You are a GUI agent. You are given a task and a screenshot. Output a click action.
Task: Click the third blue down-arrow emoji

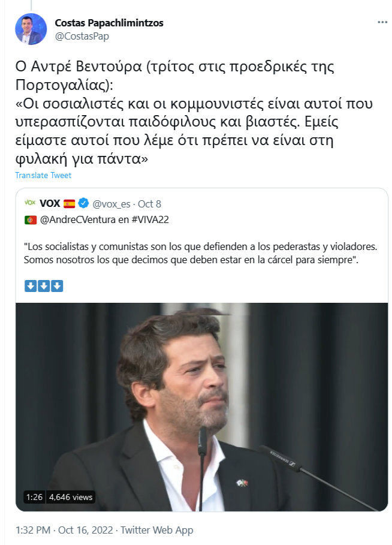tap(57, 286)
